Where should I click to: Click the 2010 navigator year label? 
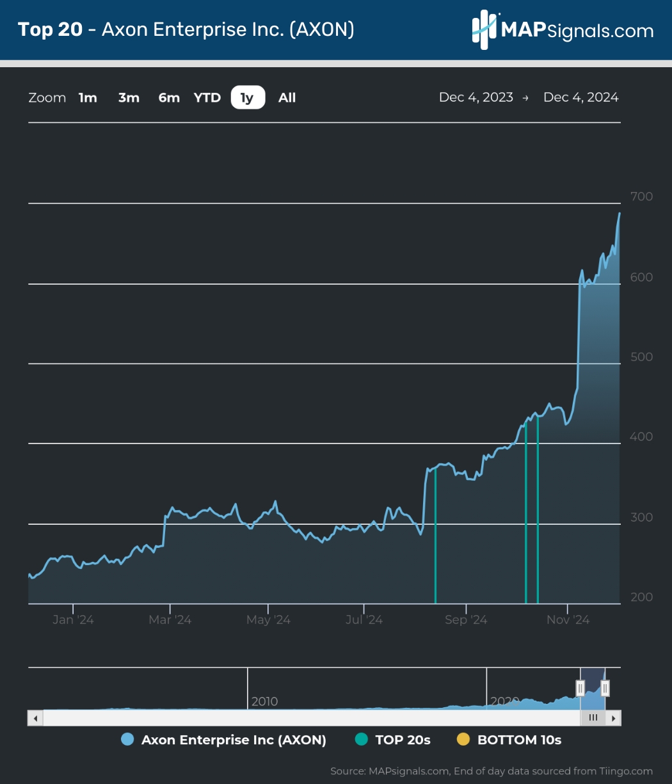click(264, 701)
